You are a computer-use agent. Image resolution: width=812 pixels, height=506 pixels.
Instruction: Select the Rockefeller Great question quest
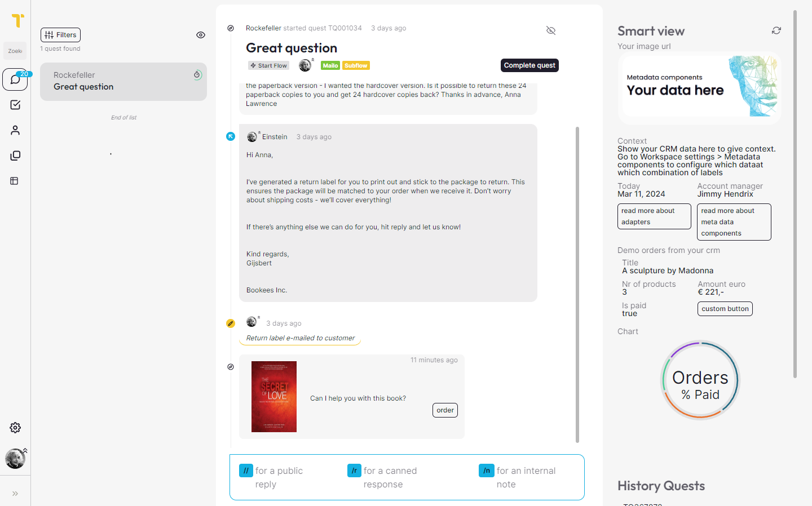point(123,82)
